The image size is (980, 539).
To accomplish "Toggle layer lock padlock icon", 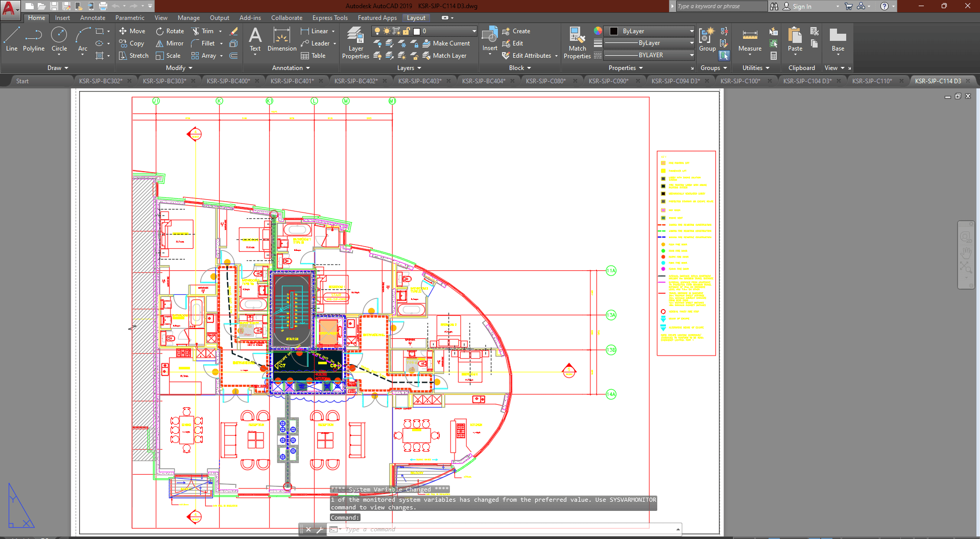I will (x=407, y=31).
